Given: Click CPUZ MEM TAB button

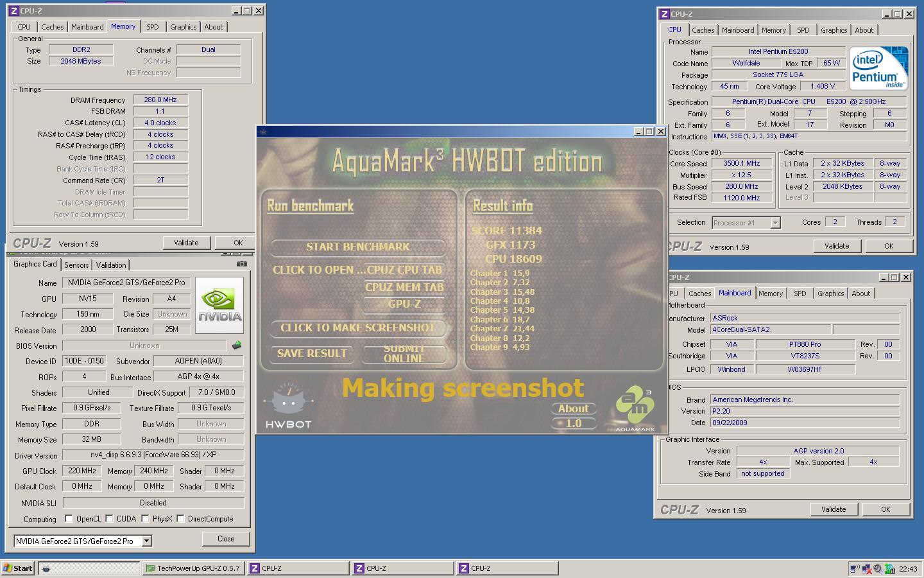Looking at the screenshot, I should coord(404,287).
